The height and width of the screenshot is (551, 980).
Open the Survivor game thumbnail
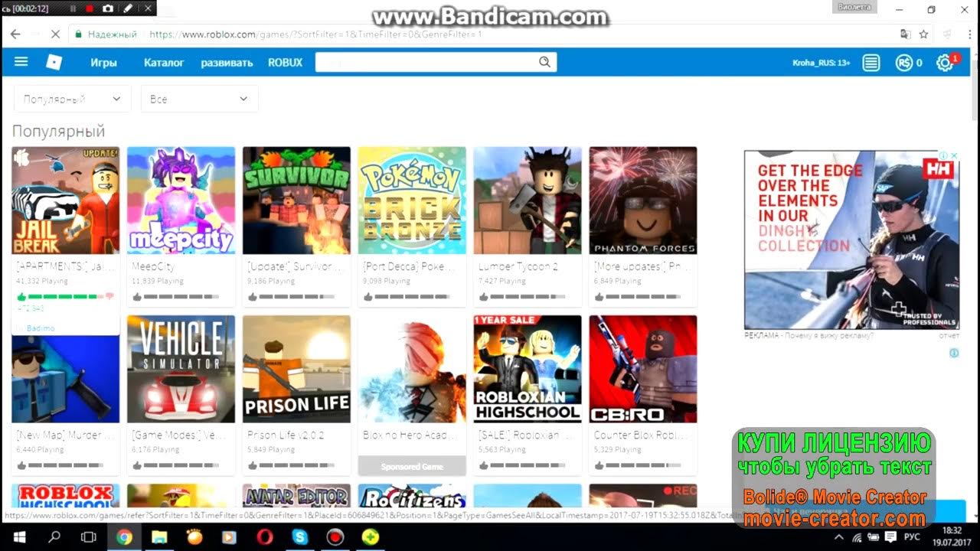296,201
